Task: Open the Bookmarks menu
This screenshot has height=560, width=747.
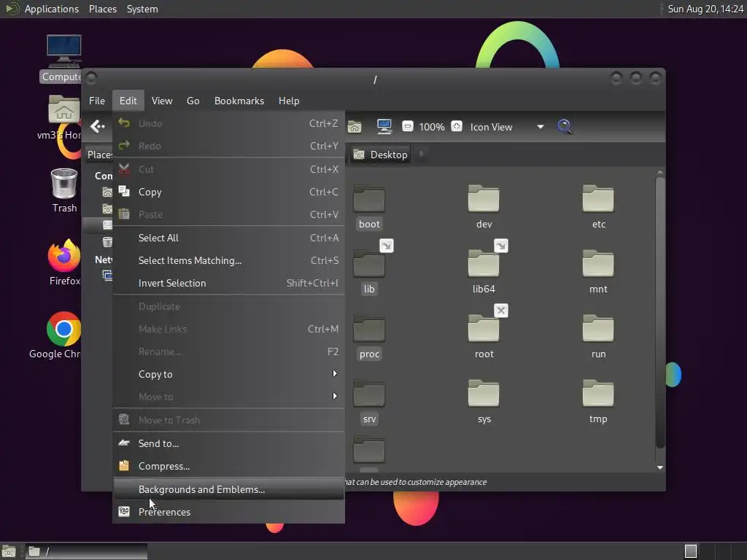Action: tap(239, 101)
